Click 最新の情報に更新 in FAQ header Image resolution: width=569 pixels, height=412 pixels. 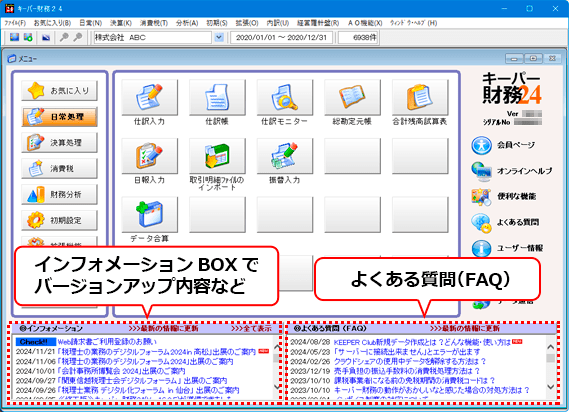pos(465,328)
